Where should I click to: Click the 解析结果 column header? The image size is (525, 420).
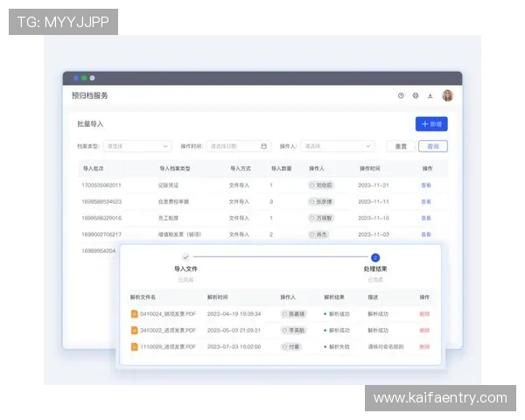click(334, 297)
